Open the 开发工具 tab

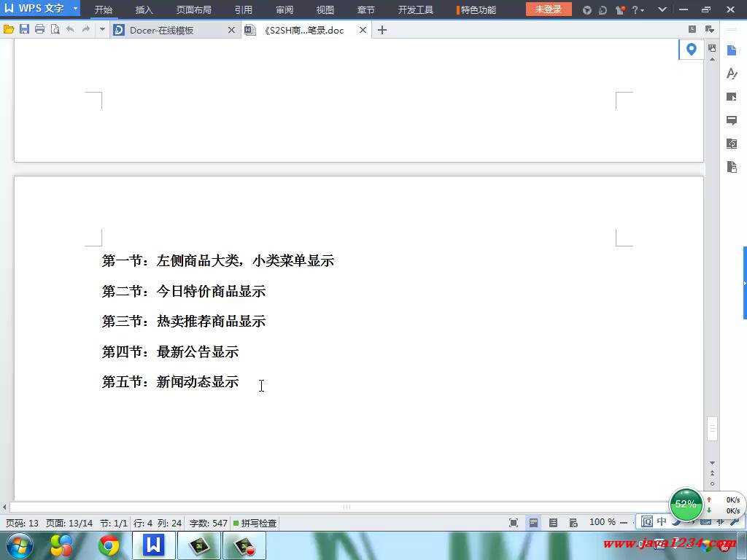(x=415, y=9)
